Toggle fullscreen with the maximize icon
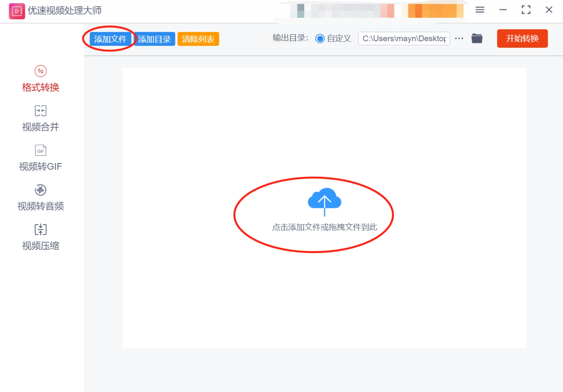Image resolution: width=563 pixels, height=392 pixels. [526, 10]
